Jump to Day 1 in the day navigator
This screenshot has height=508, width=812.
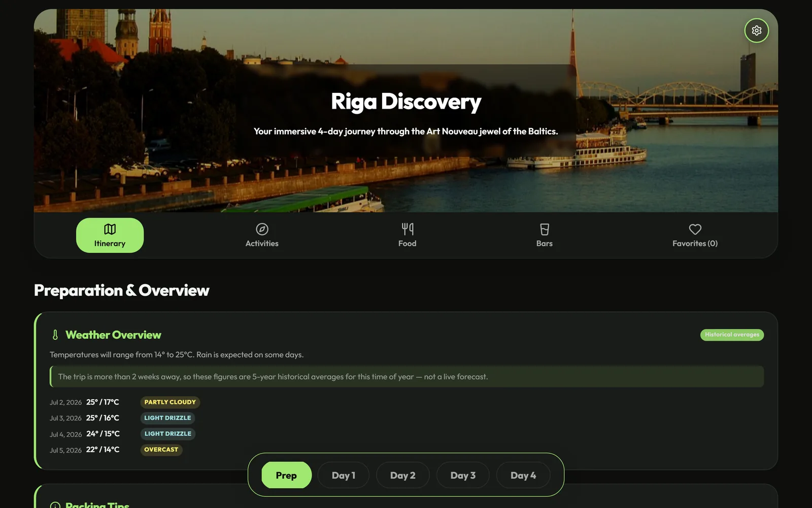coord(344,475)
